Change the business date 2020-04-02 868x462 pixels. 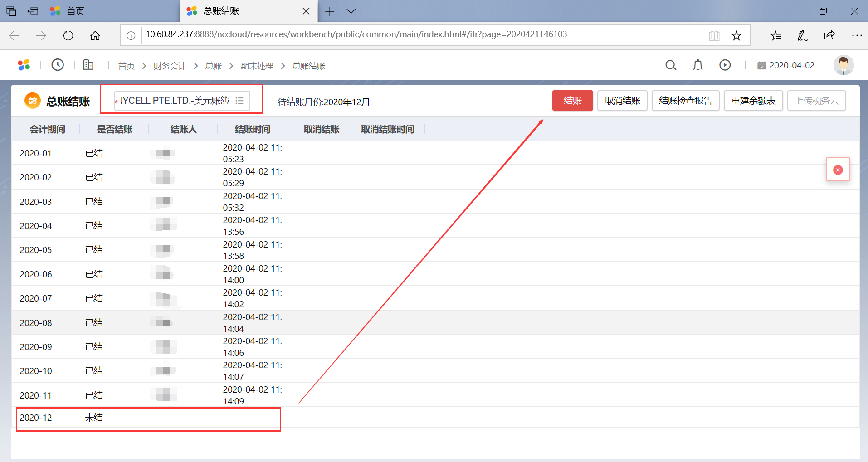tap(786, 65)
